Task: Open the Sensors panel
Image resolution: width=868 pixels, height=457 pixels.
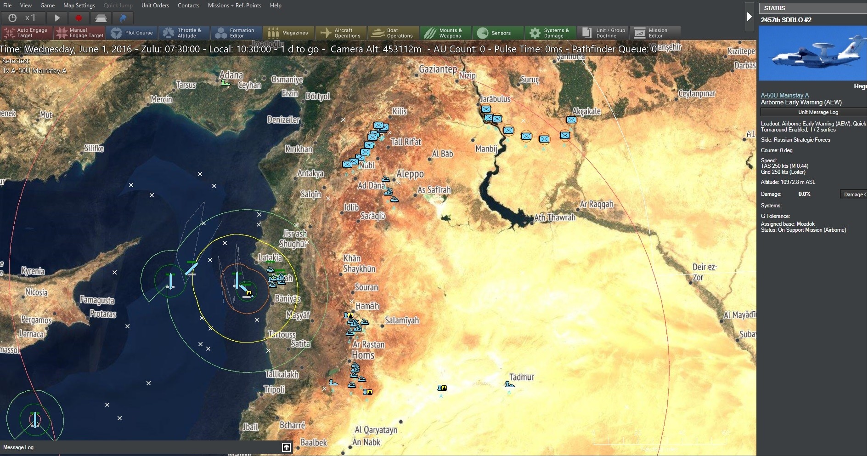Action: click(x=497, y=33)
